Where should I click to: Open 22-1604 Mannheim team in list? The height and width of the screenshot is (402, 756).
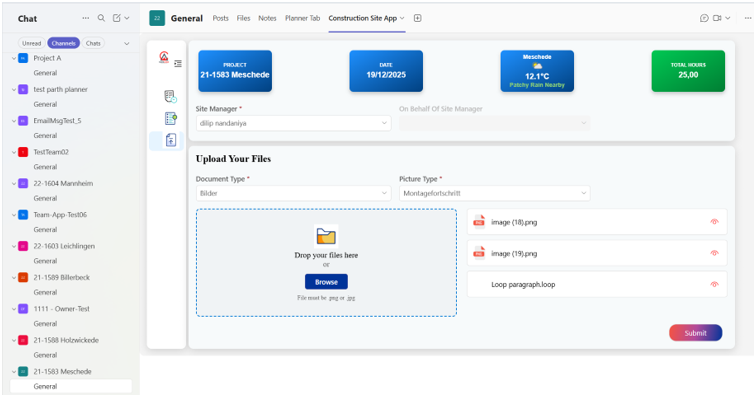(x=62, y=183)
